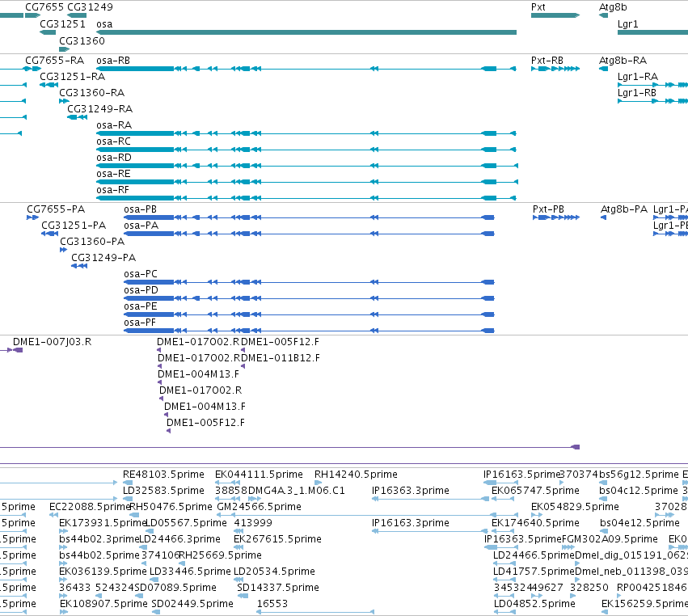Select the CG31251-RA transcript label
Viewport: 688px width, 616px height.
click(x=73, y=76)
